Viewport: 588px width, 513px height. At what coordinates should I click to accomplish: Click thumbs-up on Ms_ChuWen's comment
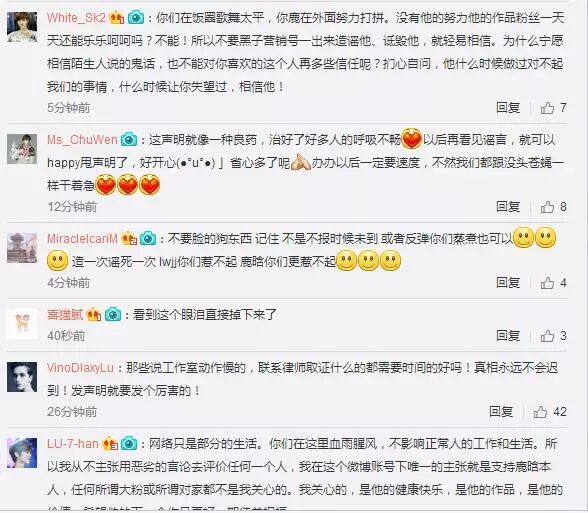[547, 207]
